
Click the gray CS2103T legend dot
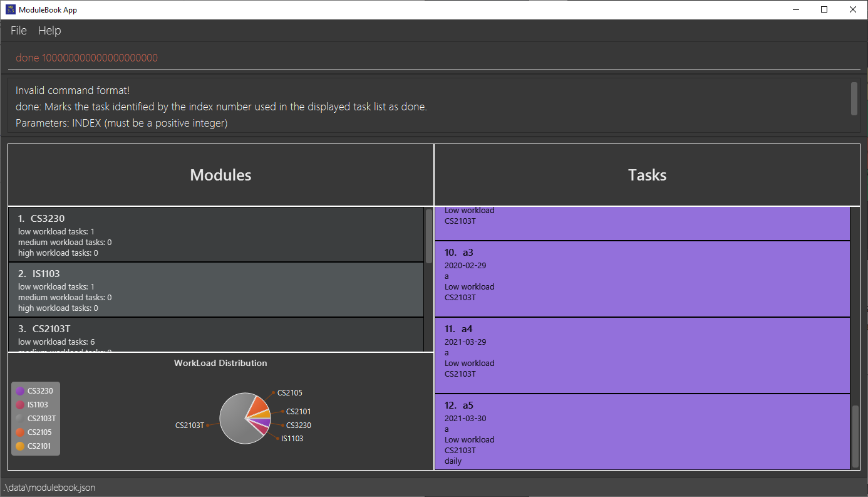click(20, 419)
